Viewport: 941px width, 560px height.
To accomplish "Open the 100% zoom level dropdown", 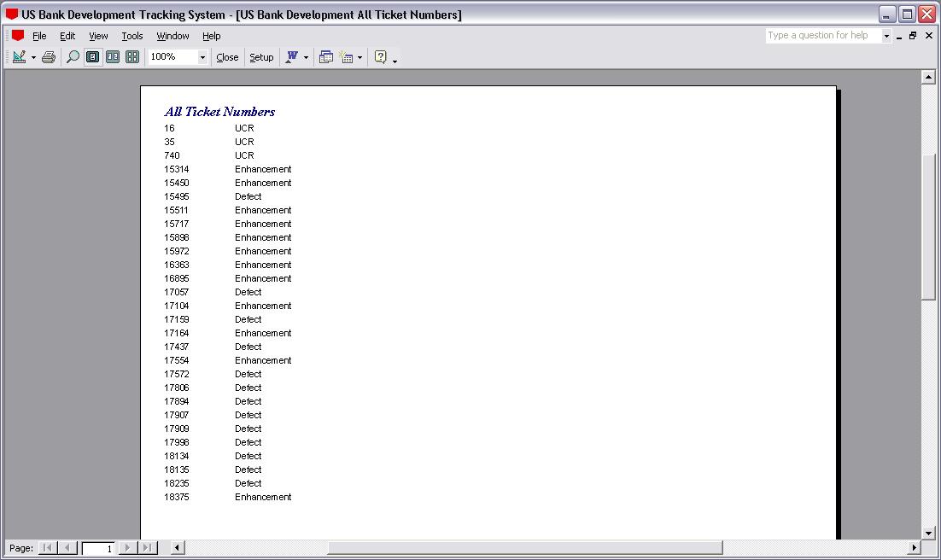I will (x=202, y=57).
